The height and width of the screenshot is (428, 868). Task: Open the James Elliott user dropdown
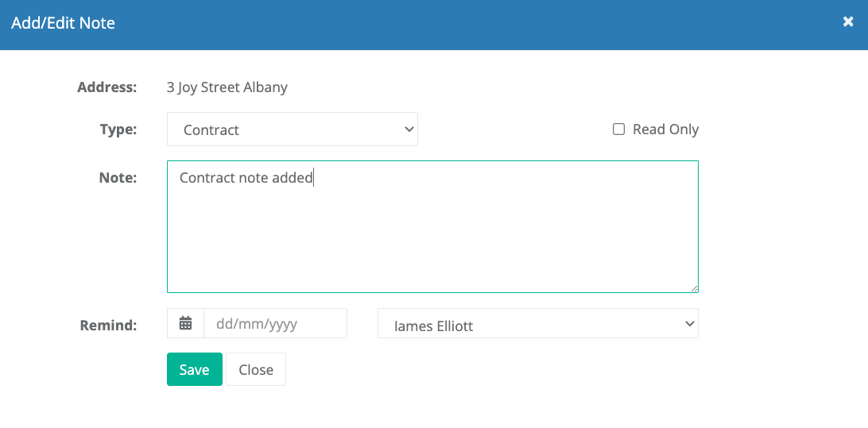tap(537, 323)
